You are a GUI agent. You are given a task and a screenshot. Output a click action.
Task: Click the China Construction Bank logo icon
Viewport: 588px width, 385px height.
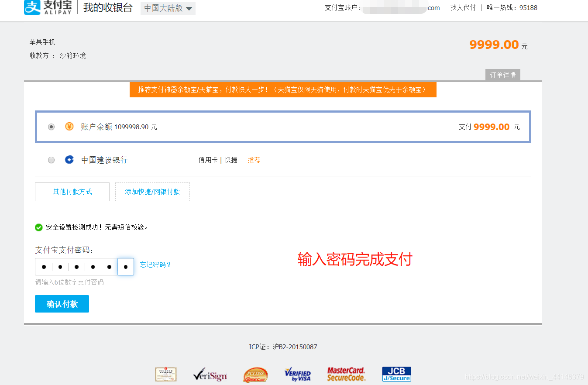(x=69, y=160)
